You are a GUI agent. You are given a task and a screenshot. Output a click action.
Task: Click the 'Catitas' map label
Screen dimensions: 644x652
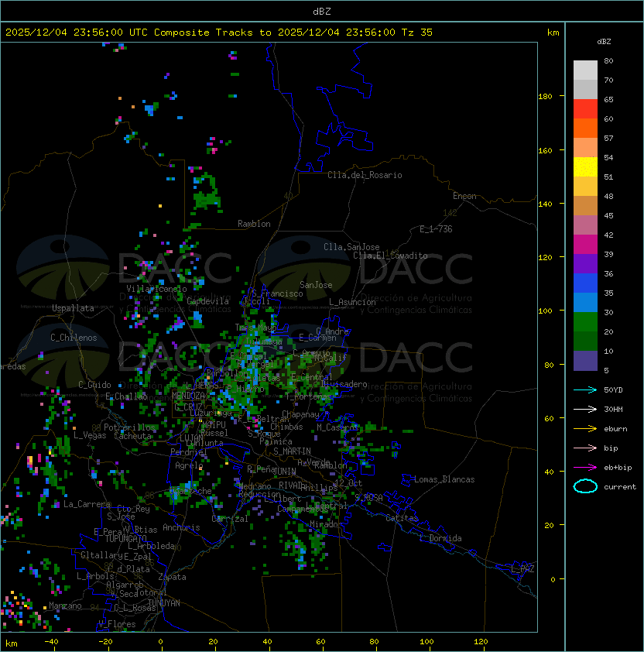402,518
